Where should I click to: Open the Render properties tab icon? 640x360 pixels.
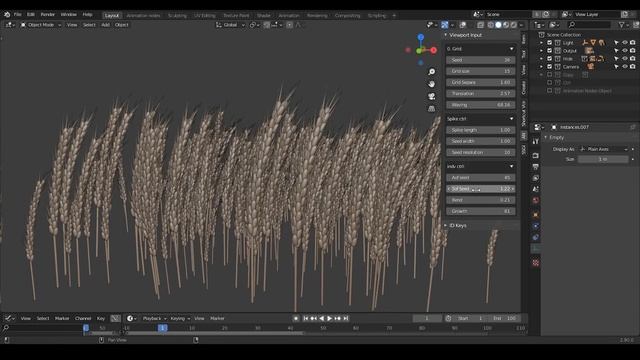click(536, 156)
